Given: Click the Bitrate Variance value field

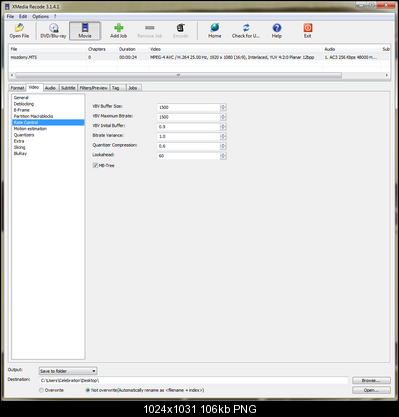Looking at the screenshot, I should click(x=188, y=136).
